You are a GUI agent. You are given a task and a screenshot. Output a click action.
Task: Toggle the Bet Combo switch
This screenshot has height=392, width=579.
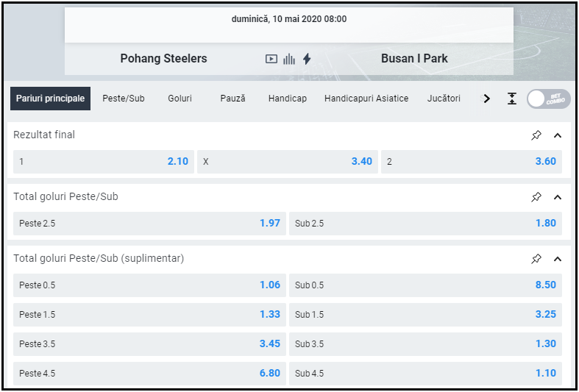pos(548,99)
